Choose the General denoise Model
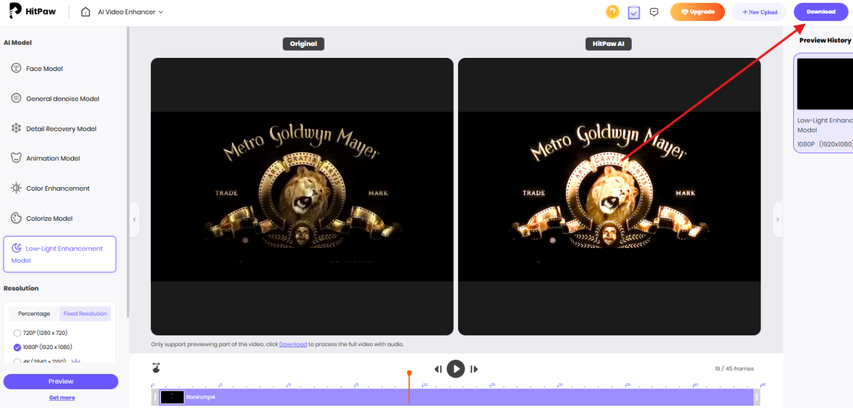 63,98
